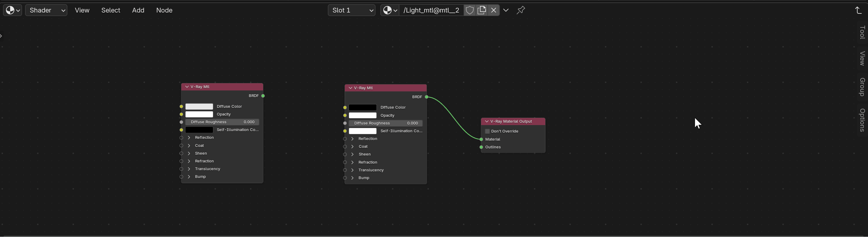The height and width of the screenshot is (237, 868).
Task: Click right node's Coat socket circle
Action: [x=345, y=147]
